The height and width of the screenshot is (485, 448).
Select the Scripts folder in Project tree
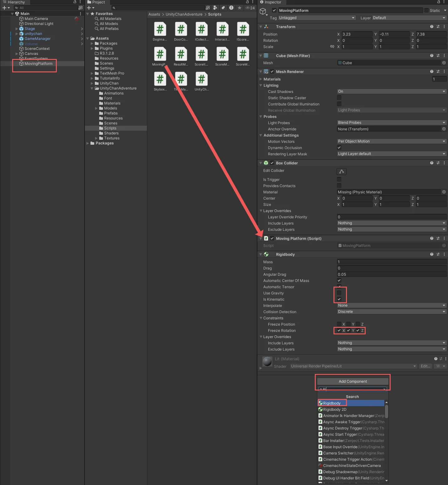point(110,128)
